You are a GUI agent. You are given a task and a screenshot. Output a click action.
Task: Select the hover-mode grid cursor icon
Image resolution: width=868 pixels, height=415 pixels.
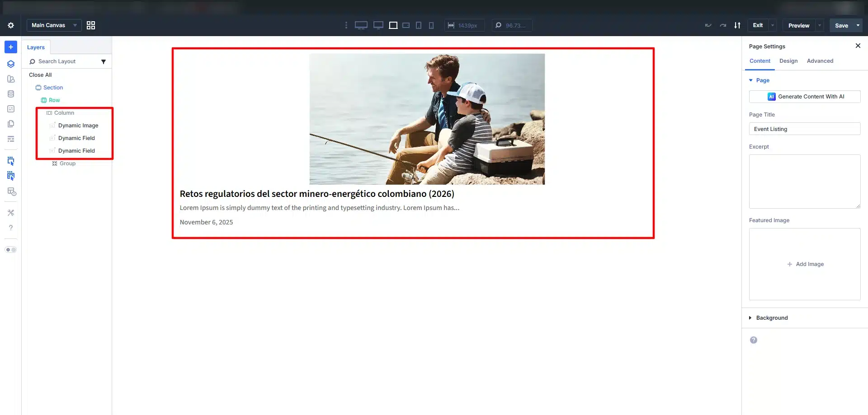(x=11, y=176)
